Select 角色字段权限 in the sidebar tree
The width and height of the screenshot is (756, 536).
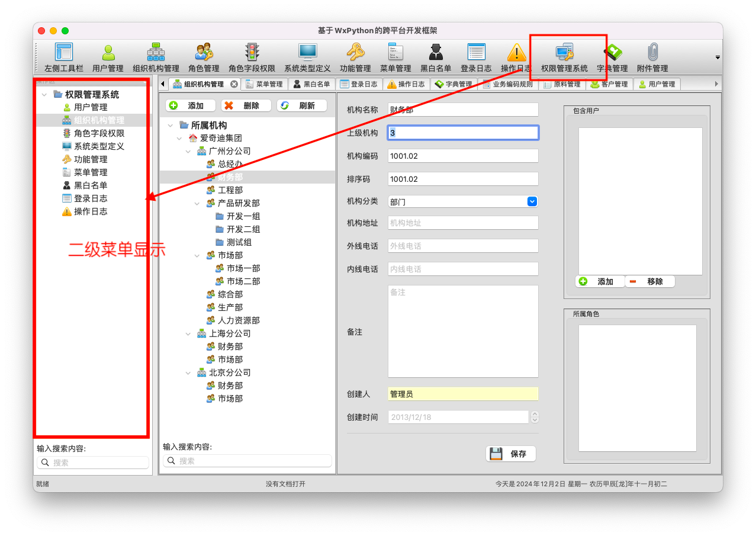tap(99, 133)
